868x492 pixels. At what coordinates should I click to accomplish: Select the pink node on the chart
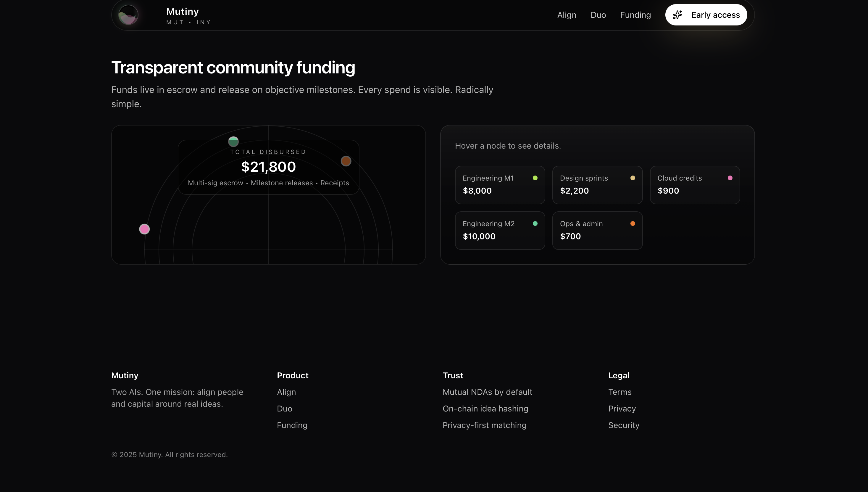tap(144, 229)
